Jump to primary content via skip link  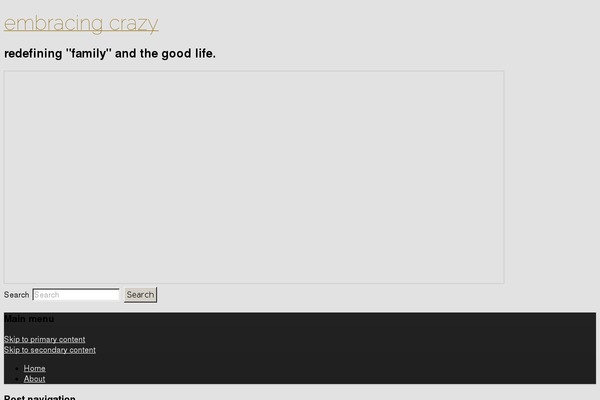click(x=44, y=339)
